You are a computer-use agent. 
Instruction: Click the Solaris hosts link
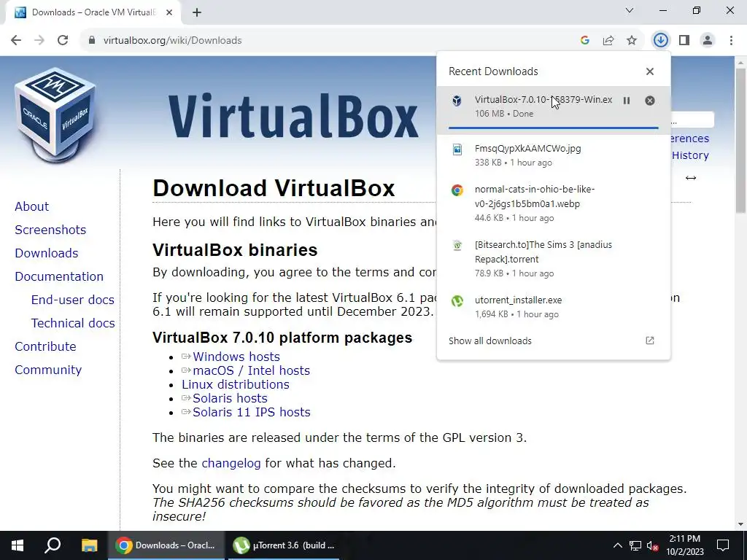pyautogui.click(x=230, y=398)
